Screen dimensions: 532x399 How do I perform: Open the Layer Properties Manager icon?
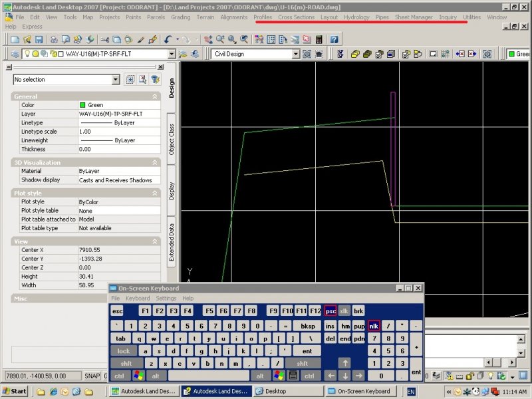[15, 54]
